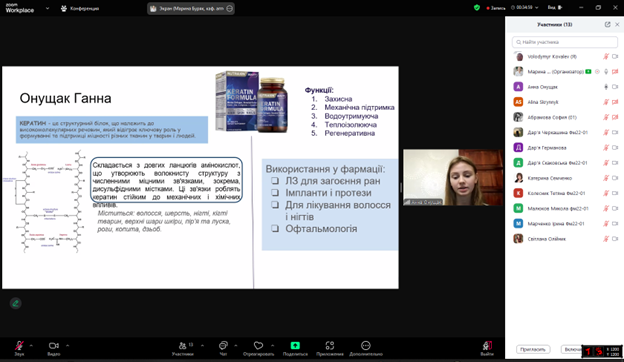Click the Пригласить button
Screen dimensions: 624x362
[533, 349]
